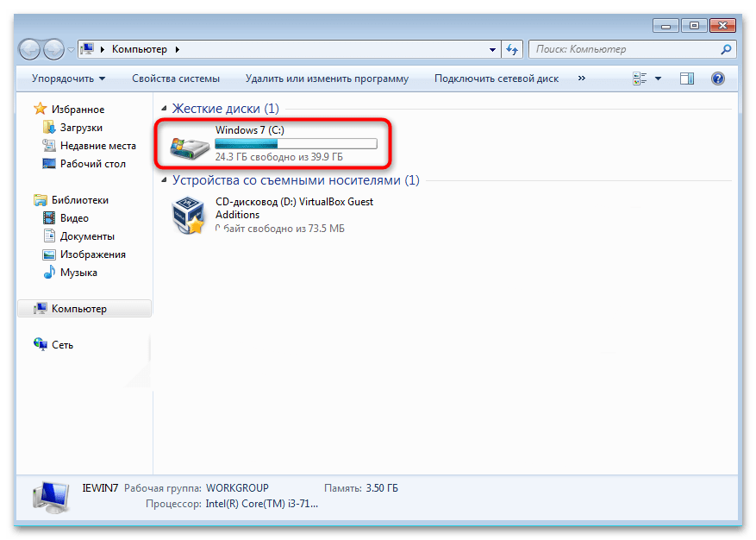The image size is (756, 540).
Task: Click Свойства системы in the toolbar
Action: tap(176, 78)
